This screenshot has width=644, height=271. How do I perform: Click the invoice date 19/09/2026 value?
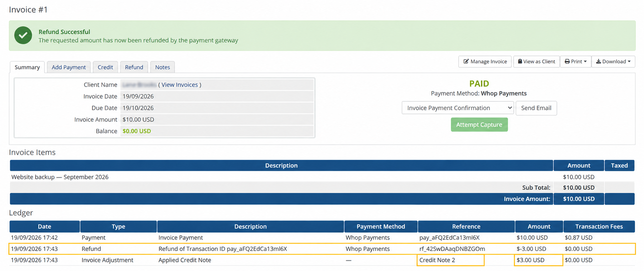pyautogui.click(x=138, y=97)
